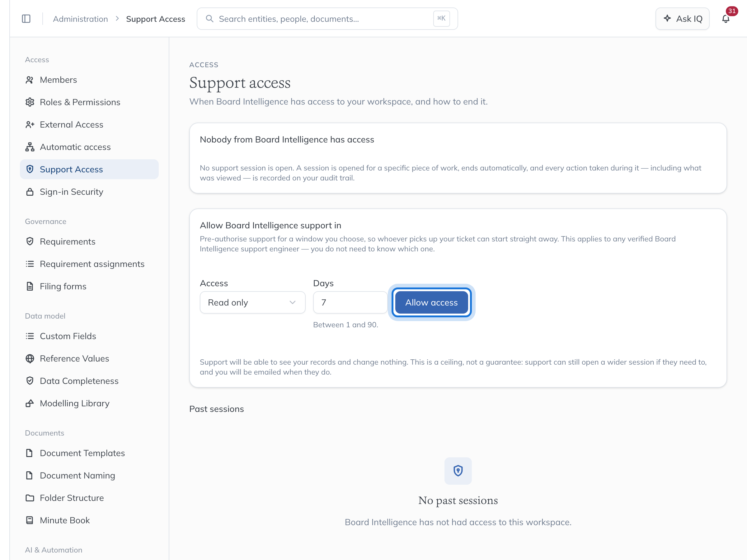Click the 'Between 1 and 90.' hint
Image resolution: width=747 pixels, height=560 pixels.
click(345, 325)
